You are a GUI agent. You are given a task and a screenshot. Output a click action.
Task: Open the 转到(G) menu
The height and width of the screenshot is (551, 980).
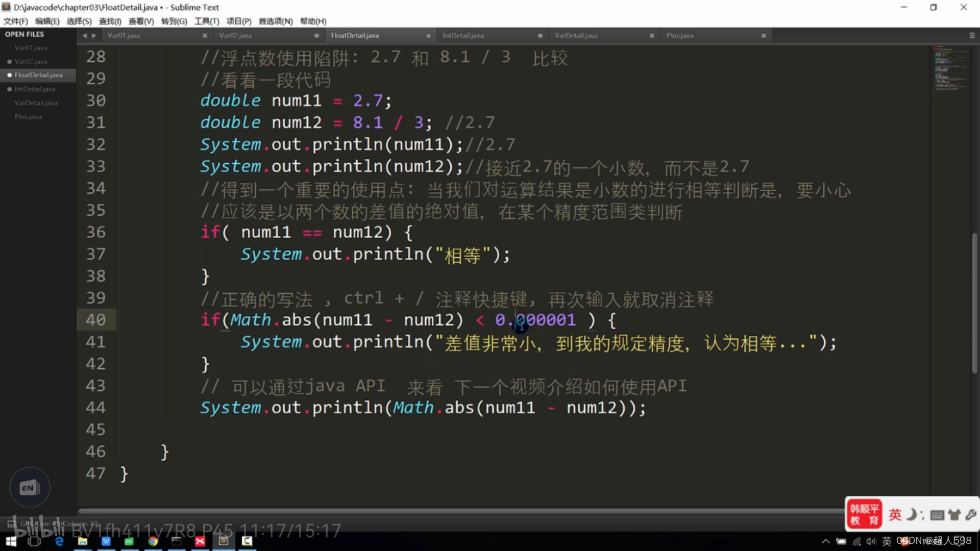(174, 21)
